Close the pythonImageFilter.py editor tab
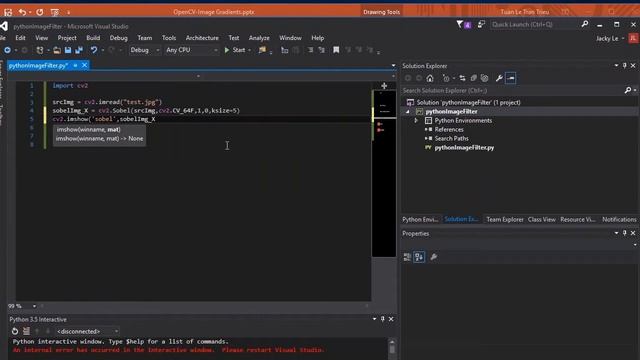 84,65
